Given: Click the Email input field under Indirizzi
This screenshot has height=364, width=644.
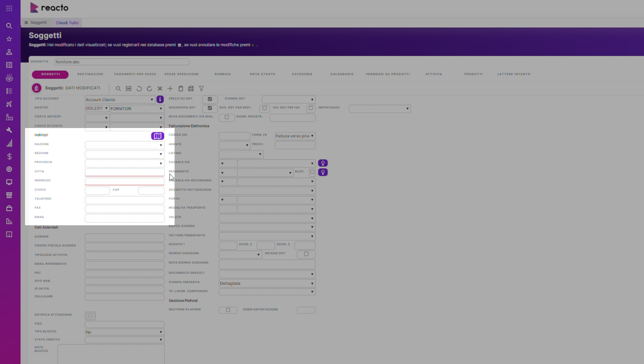Looking at the screenshot, I should (x=125, y=218).
